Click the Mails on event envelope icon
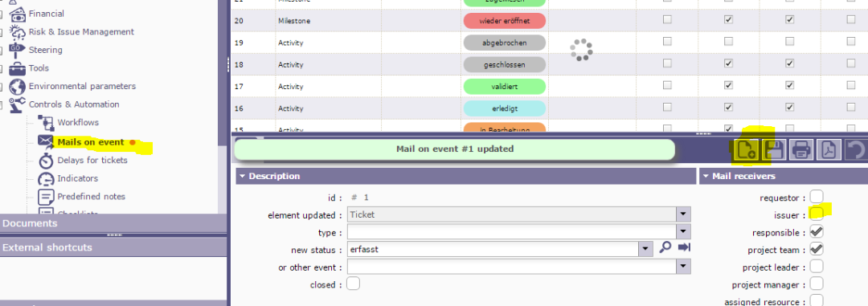868x306 pixels. pos(45,141)
